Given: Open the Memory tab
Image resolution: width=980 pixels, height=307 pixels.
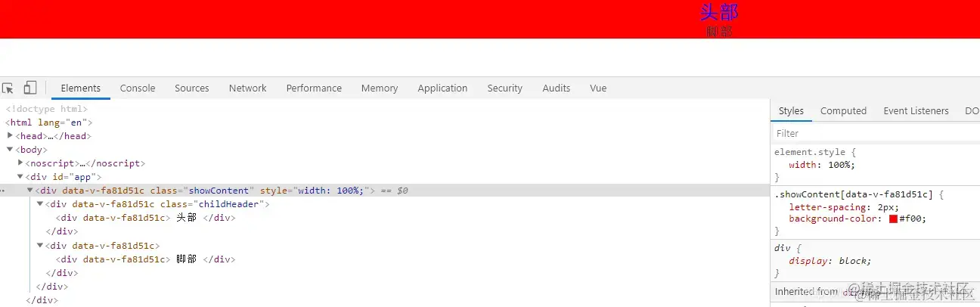Looking at the screenshot, I should coord(380,88).
